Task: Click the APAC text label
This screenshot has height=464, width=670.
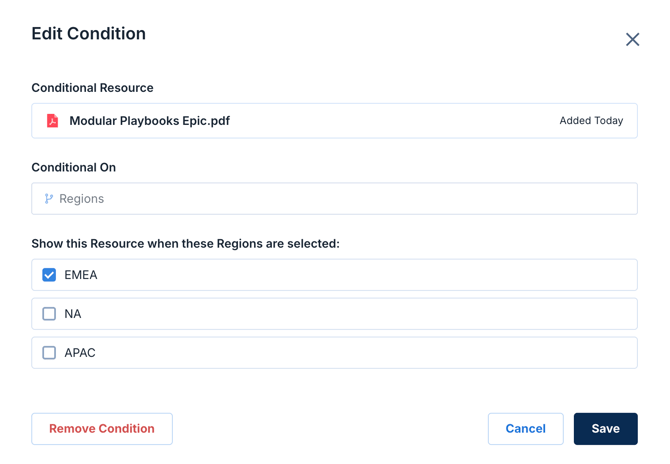Action: [x=80, y=353]
